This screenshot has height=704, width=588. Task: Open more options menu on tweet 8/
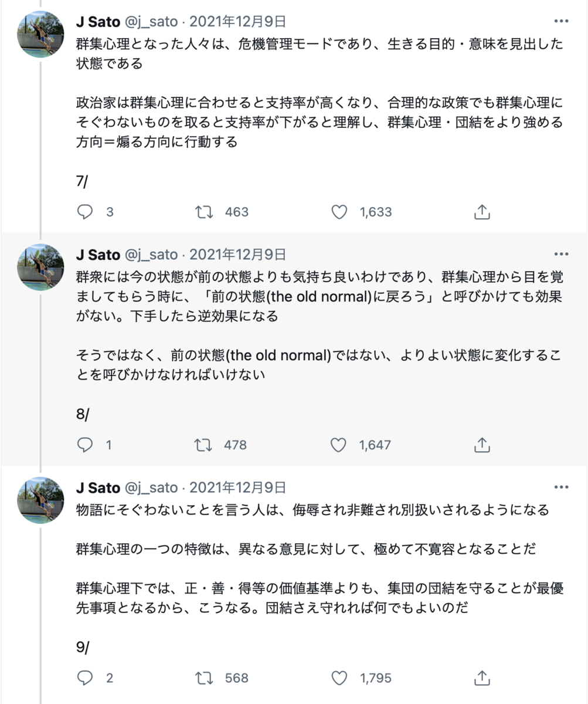561,254
